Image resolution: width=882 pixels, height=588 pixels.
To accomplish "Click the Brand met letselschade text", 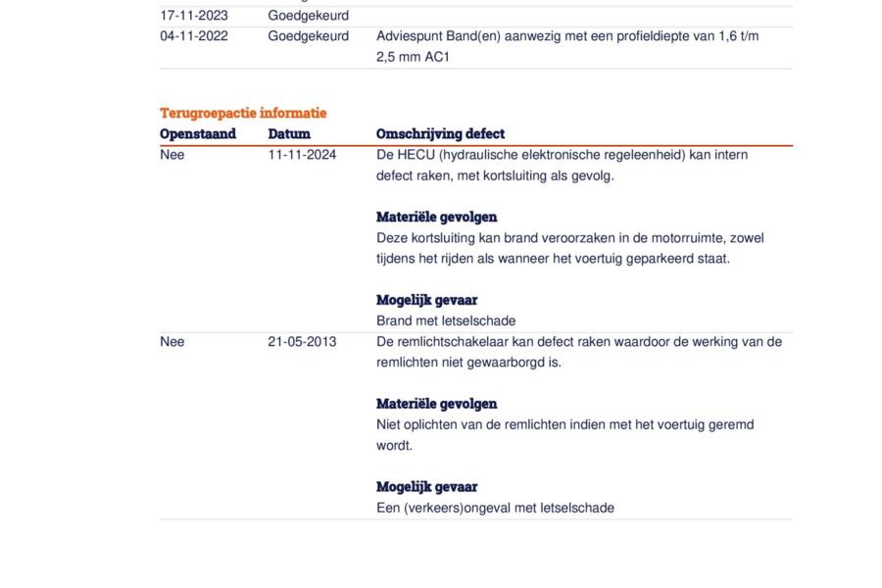I will tap(446, 320).
